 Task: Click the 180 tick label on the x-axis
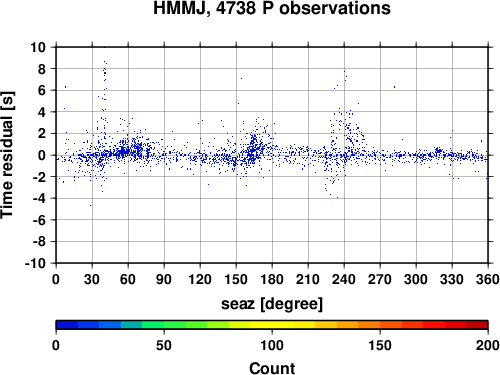pos(272,279)
